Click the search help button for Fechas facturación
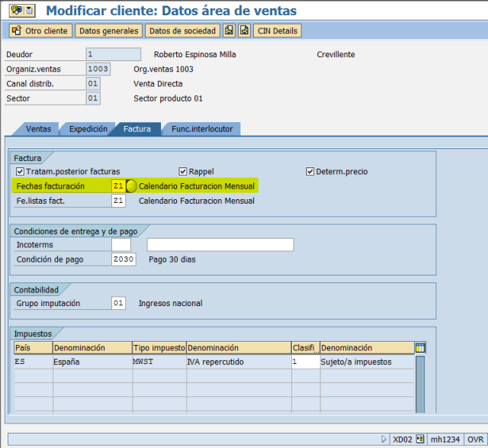The width and height of the screenshot is (488, 448). 131,186
